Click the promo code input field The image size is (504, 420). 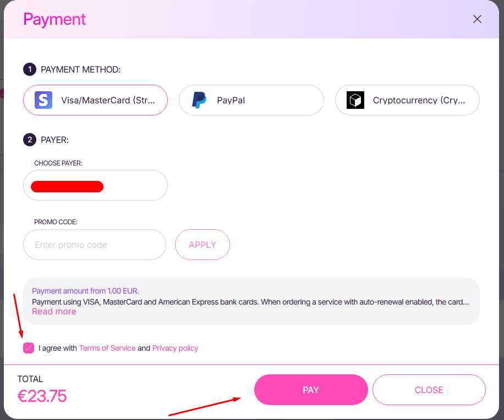pyautogui.click(x=95, y=245)
